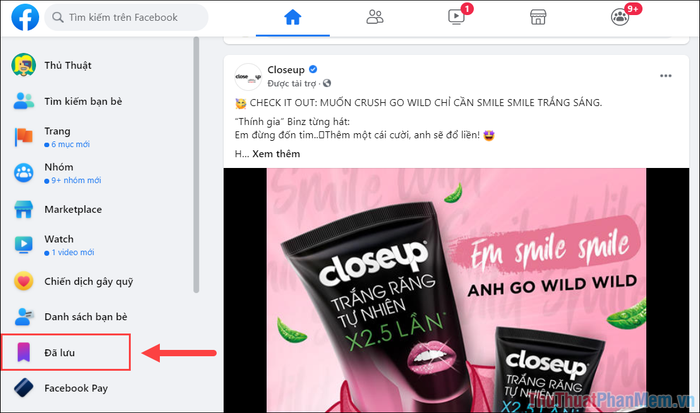Click the Tìm kiếm trên Facebook search field
The height and width of the screenshot is (413, 700).
click(126, 17)
